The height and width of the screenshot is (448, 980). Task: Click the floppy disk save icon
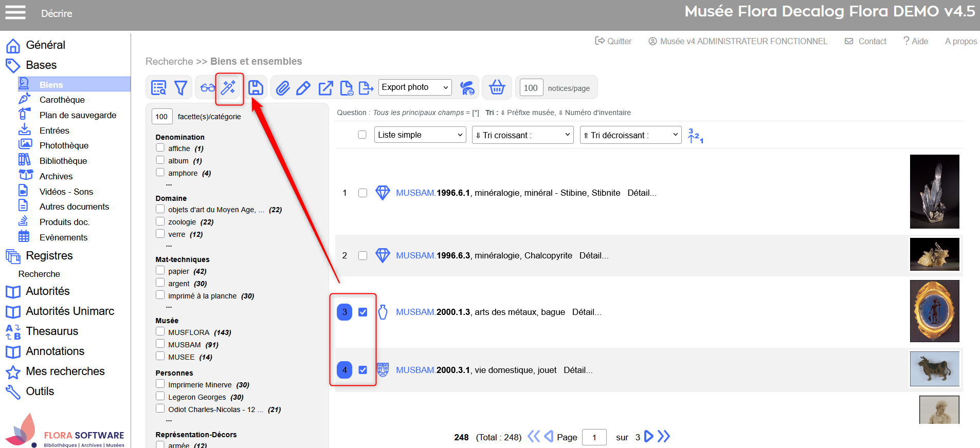point(256,88)
